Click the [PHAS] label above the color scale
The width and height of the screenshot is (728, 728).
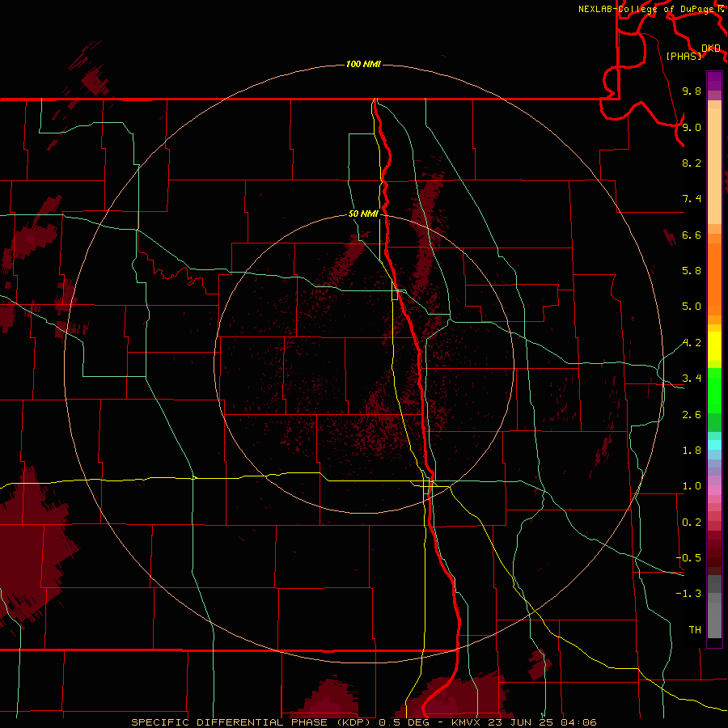(x=684, y=56)
